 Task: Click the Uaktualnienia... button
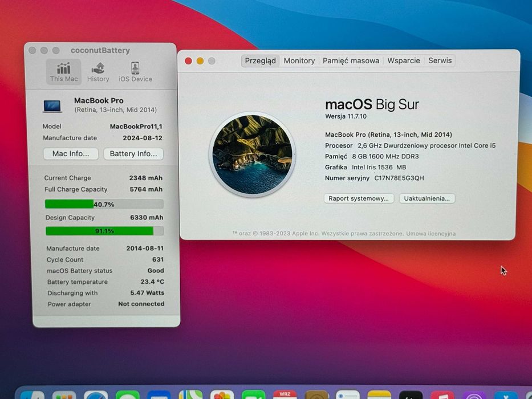click(427, 198)
